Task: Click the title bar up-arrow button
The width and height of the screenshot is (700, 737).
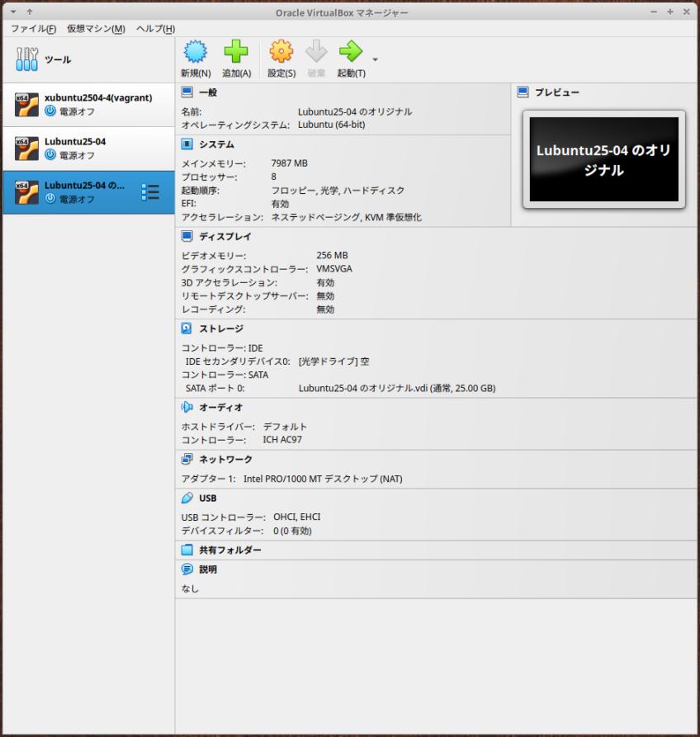Action: click(30, 12)
